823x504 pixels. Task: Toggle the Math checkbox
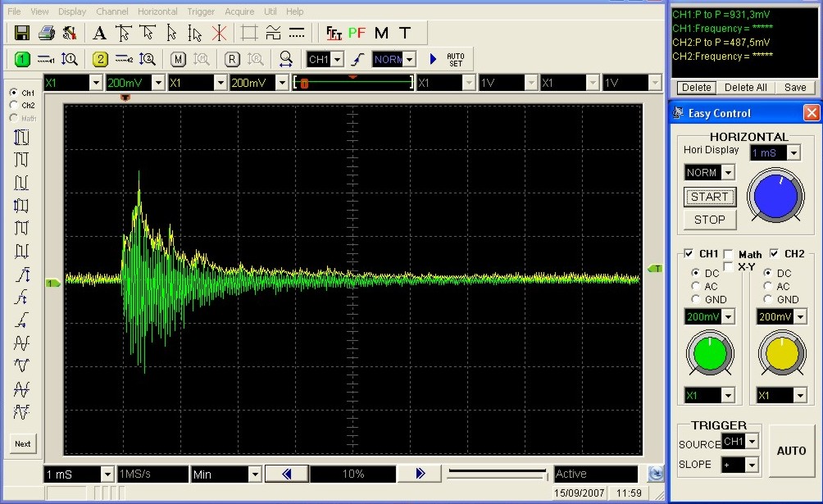point(728,254)
